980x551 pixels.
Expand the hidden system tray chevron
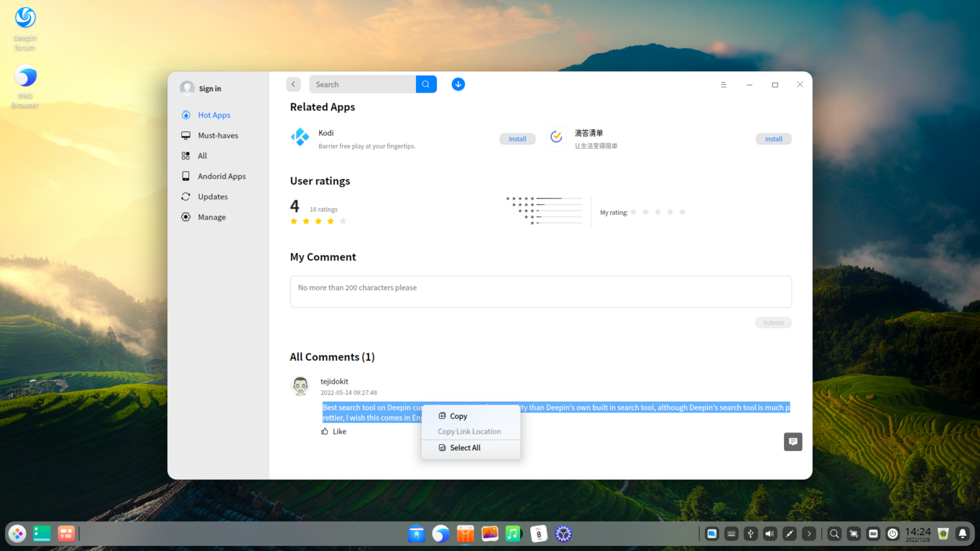tap(809, 533)
